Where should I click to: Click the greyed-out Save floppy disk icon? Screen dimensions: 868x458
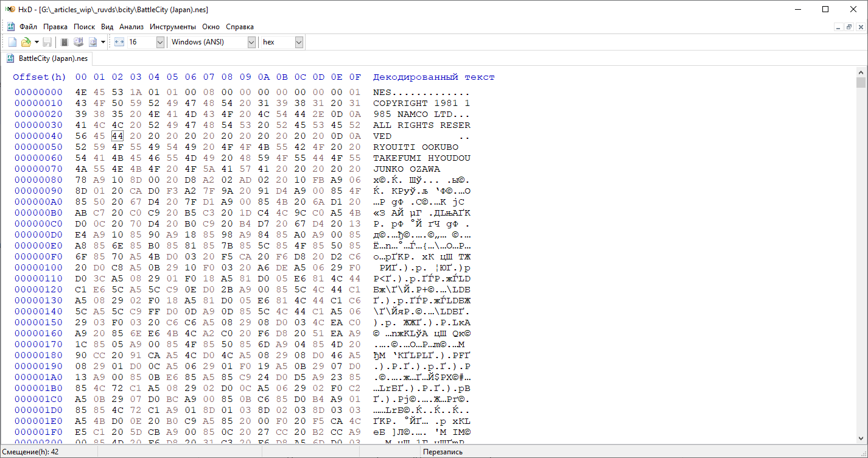(x=47, y=42)
